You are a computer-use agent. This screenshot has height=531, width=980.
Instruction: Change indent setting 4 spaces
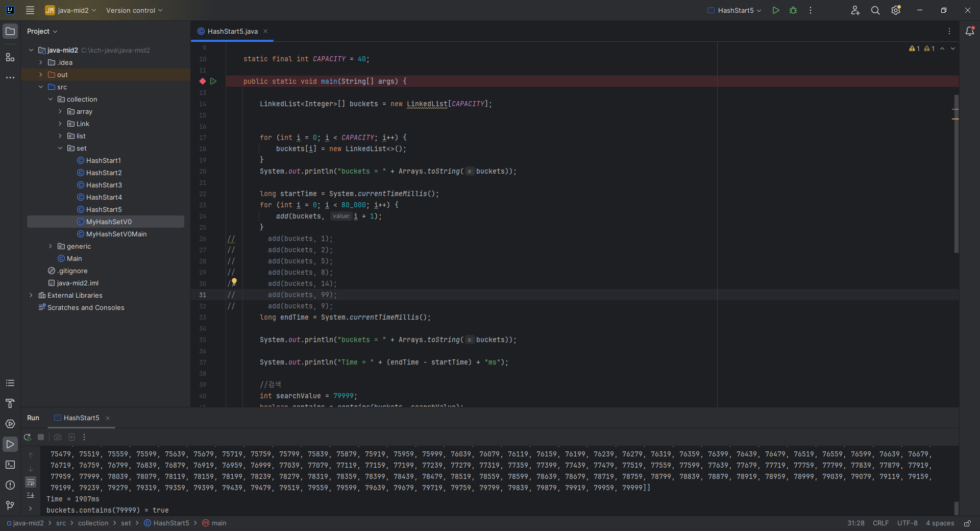[940, 523]
